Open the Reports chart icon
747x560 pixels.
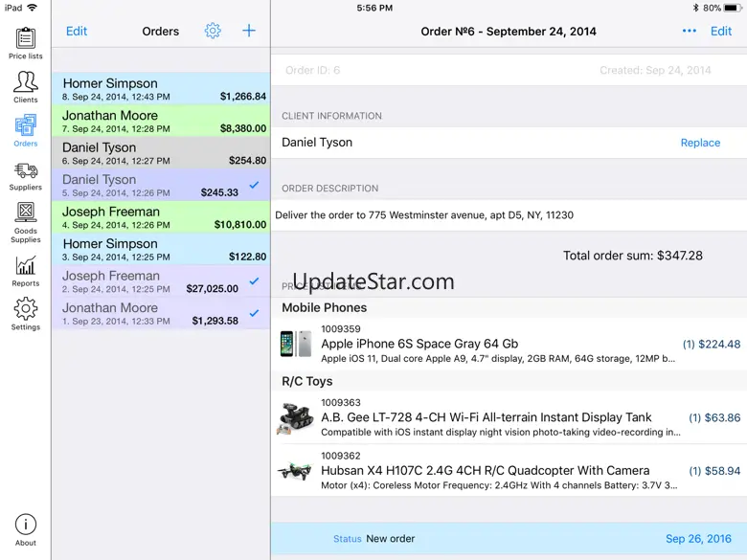click(x=26, y=266)
